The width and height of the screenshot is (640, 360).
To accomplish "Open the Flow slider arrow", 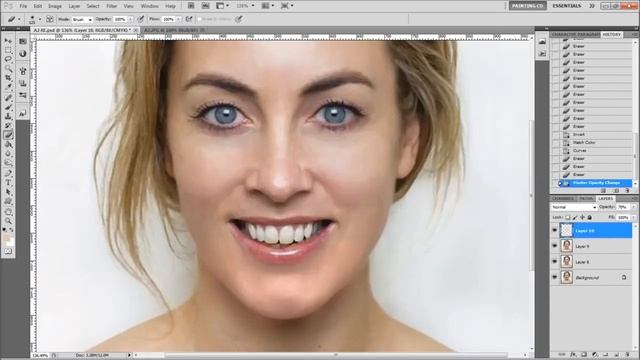I will pyautogui.click(x=179, y=19).
